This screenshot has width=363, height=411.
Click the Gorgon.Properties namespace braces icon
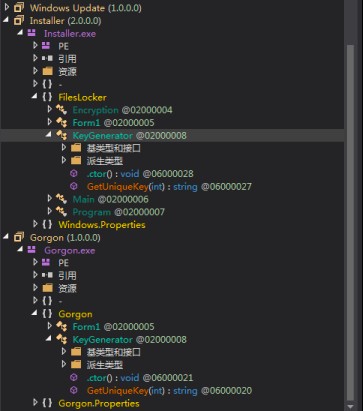47,403
